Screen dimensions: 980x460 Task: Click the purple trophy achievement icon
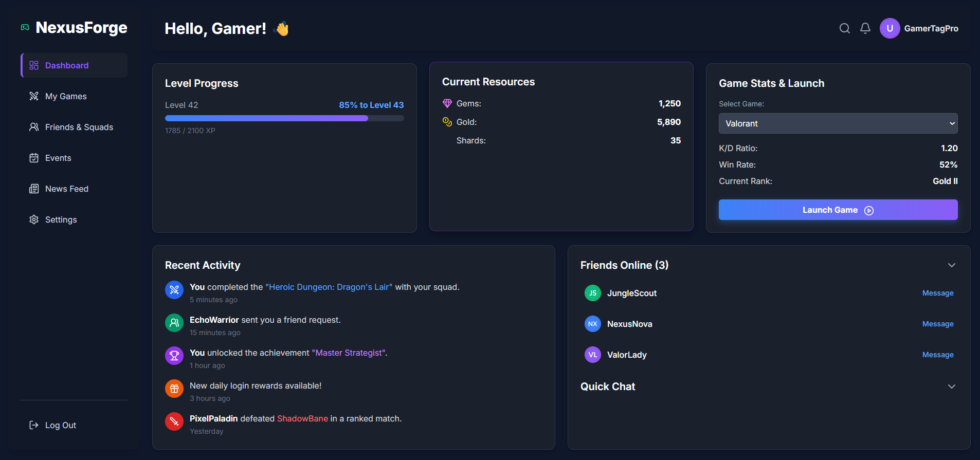[174, 356]
